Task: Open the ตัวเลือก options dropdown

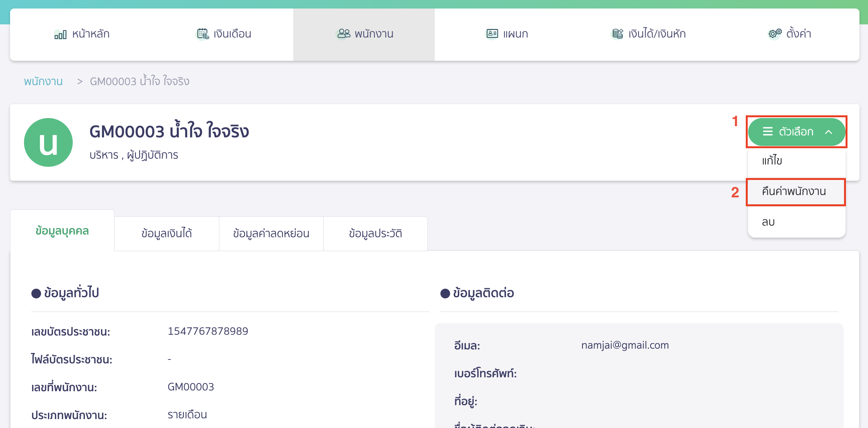Action: 796,132
